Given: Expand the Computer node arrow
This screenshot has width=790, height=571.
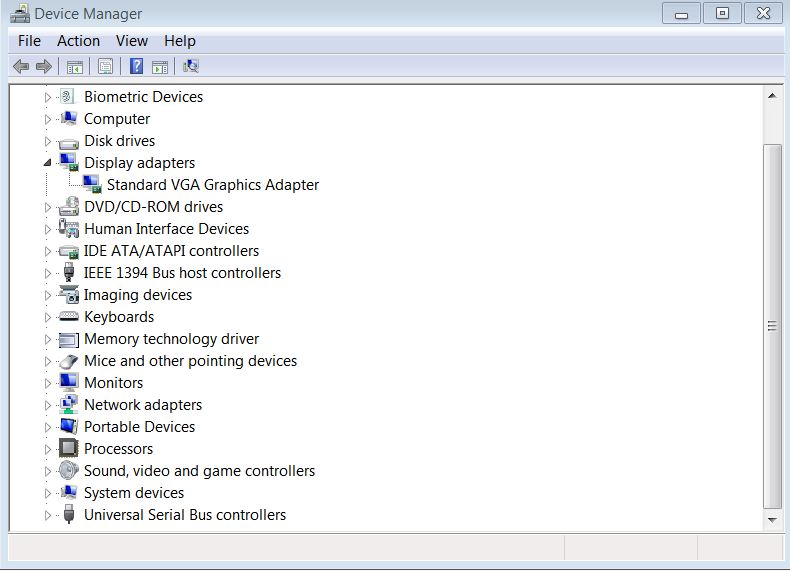Looking at the screenshot, I should [47, 119].
